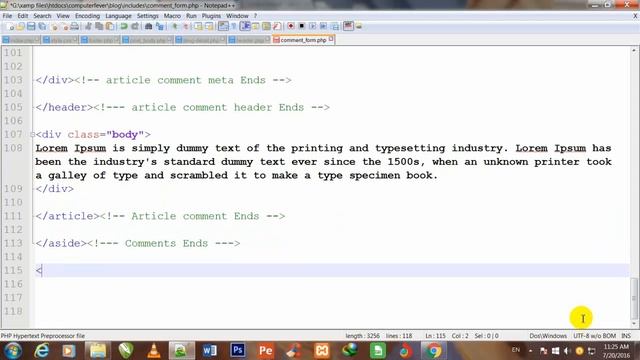Viewport: 640px width, 360px height.
Task: Click line number 103 in the margin
Action: [x=13, y=80]
